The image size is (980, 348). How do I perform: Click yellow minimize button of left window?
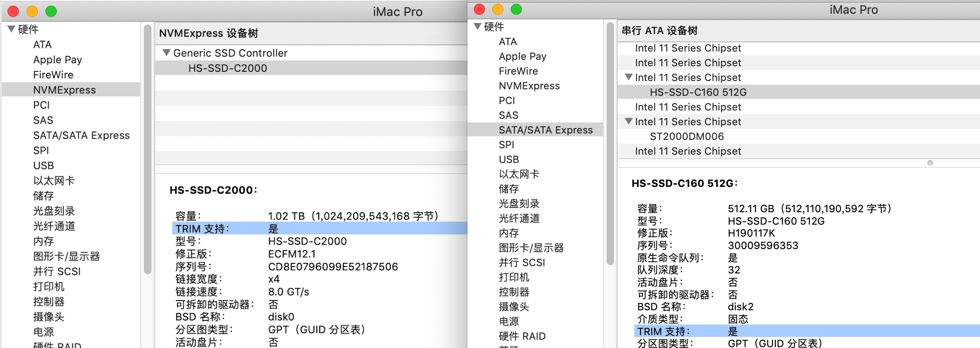[32, 12]
